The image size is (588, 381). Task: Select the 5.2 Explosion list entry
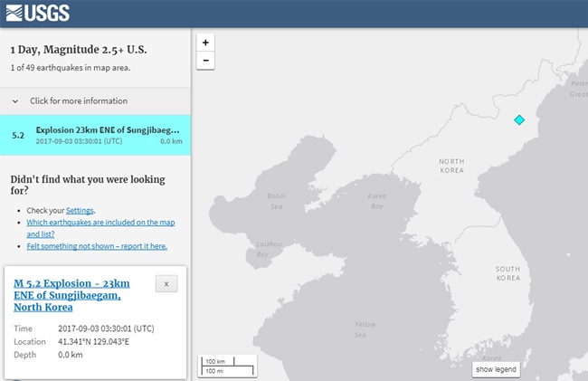(x=95, y=135)
